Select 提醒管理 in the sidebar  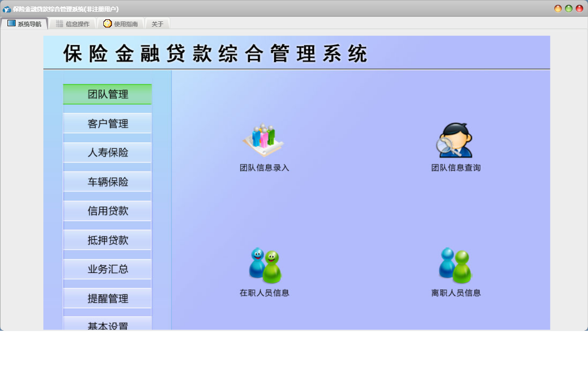[x=107, y=298]
